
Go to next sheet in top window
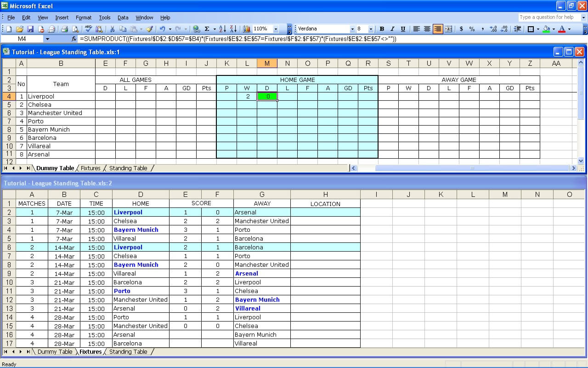20,168
